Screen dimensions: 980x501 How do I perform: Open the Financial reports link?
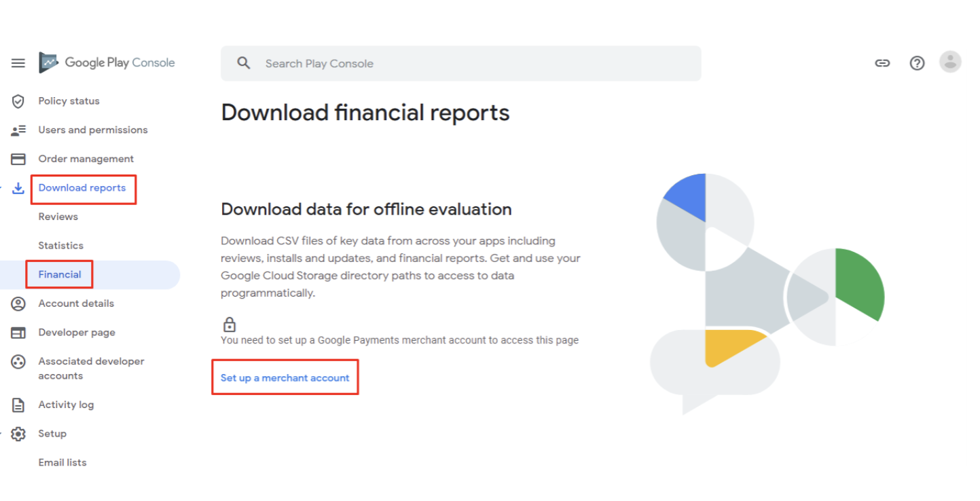[x=59, y=274]
